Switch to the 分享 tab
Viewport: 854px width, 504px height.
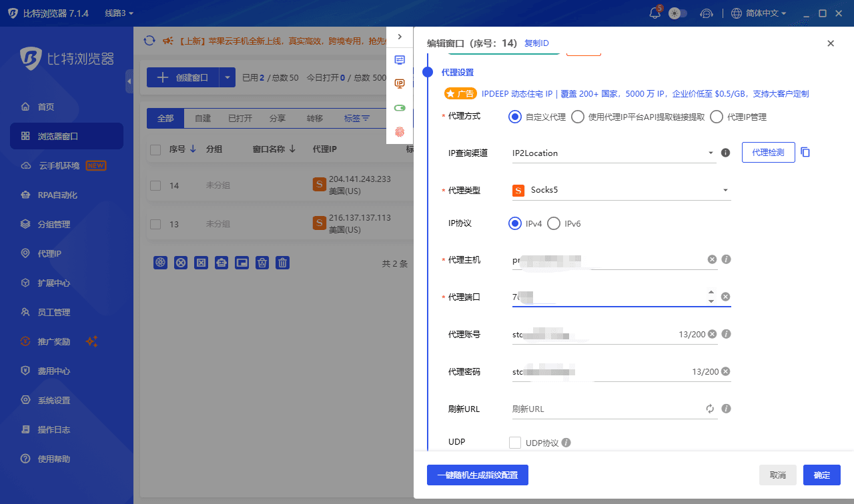coord(278,118)
